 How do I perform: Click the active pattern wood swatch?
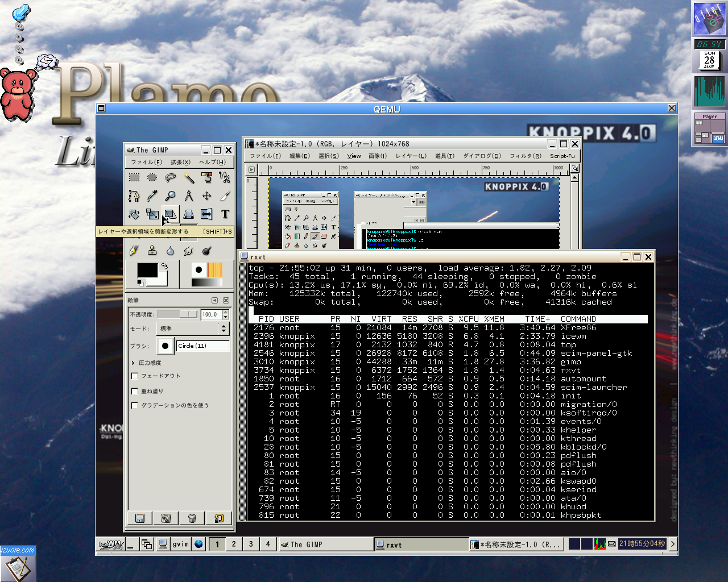[215, 269]
